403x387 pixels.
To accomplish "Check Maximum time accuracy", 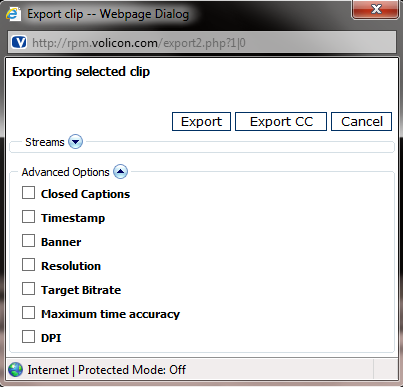I will click(x=28, y=313).
